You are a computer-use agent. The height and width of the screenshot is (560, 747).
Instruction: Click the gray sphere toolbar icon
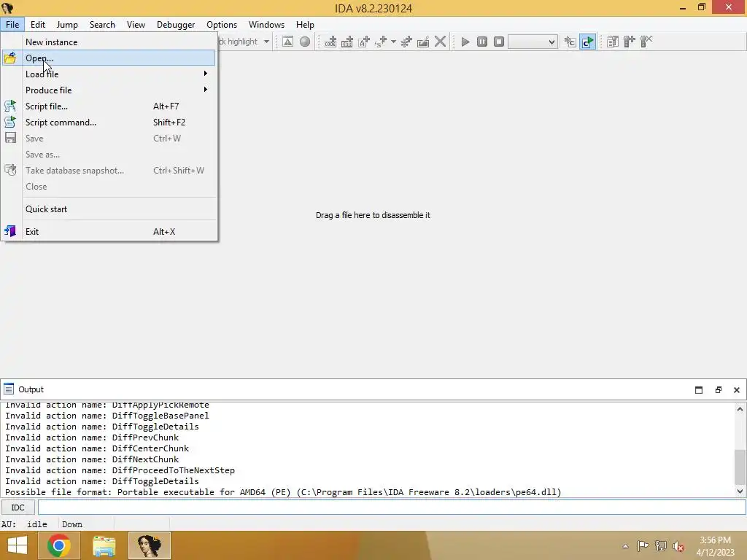coord(305,42)
